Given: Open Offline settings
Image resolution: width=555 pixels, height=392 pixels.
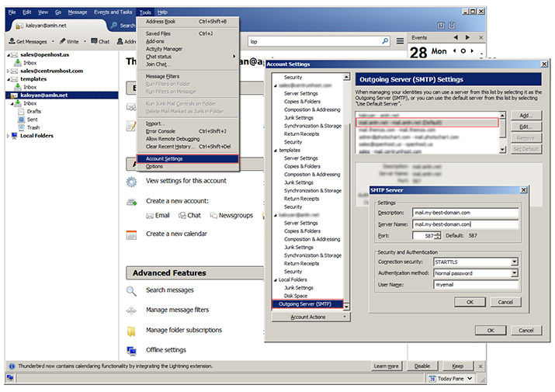Looking at the screenshot, I should pos(166,350).
